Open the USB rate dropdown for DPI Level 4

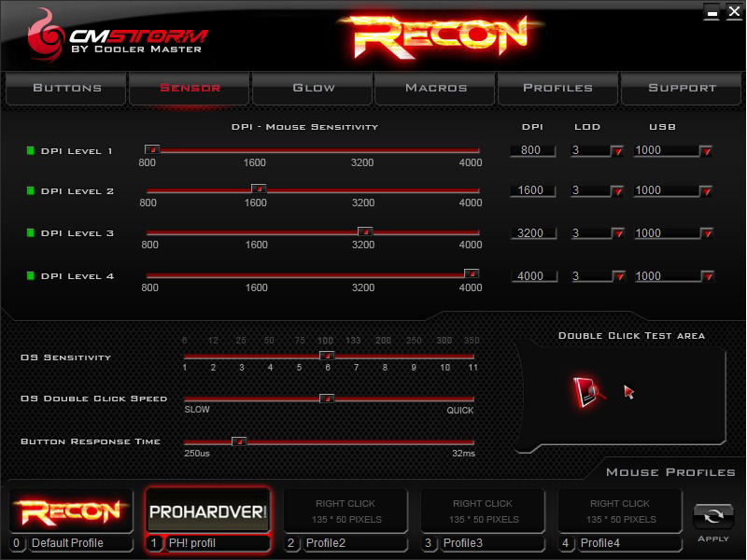click(x=708, y=276)
